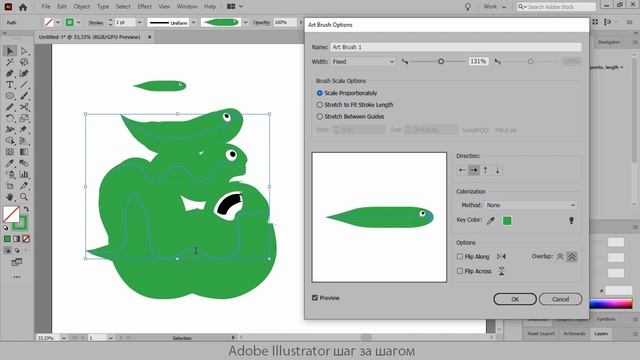
Task: Select Scale Proportionately radio option
Action: (x=320, y=93)
